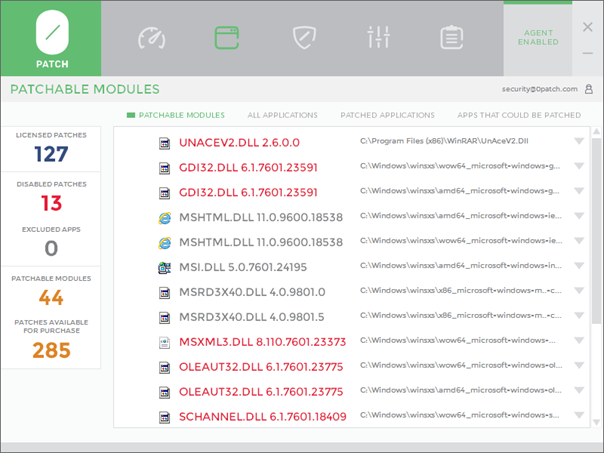This screenshot has width=604, height=453.
Task: Click the installer icon next to MSI.DLL
Action: (164, 268)
